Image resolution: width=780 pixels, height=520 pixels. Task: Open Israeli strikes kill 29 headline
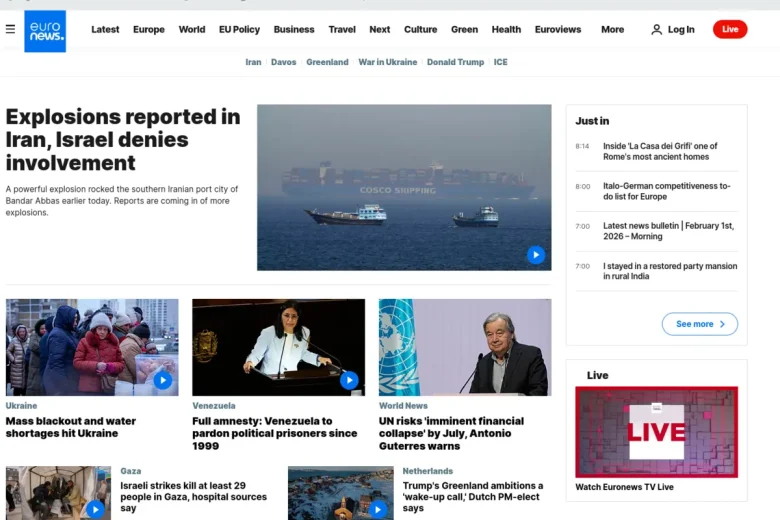194,497
